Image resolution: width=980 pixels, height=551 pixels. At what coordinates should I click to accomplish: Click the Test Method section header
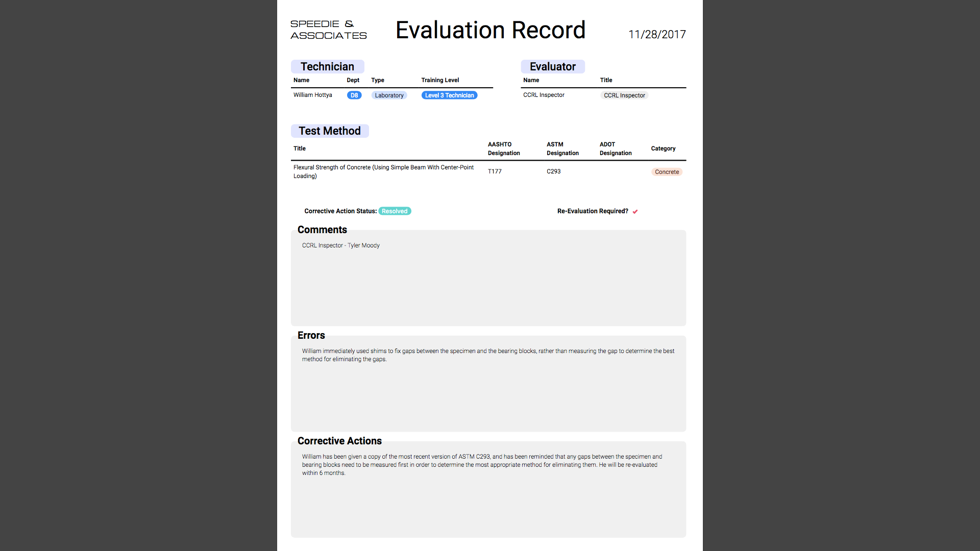(x=330, y=131)
